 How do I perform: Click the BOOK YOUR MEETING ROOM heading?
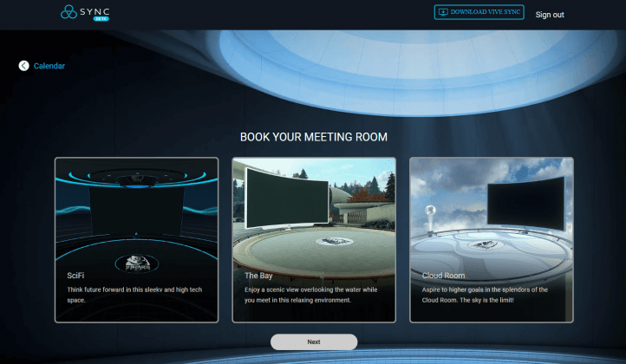pos(313,137)
